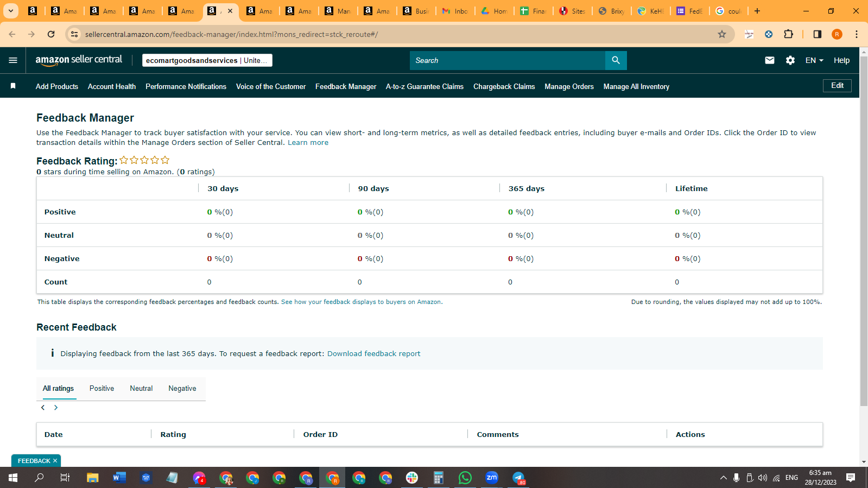Close the FEEDBACK widget with X
The height and width of the screenshot is (488, 868).
pyautogui.click(x=55, y=461)
